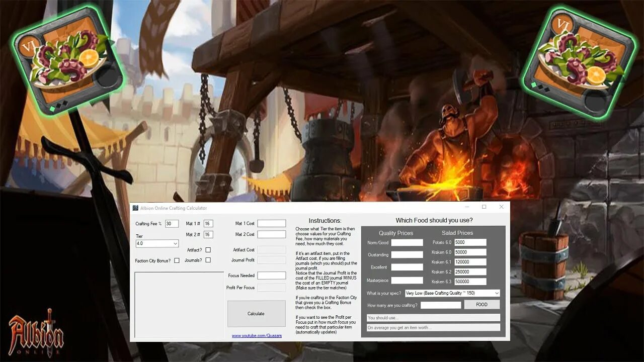Click the Mat 2 # quantity field

[208, 234]
